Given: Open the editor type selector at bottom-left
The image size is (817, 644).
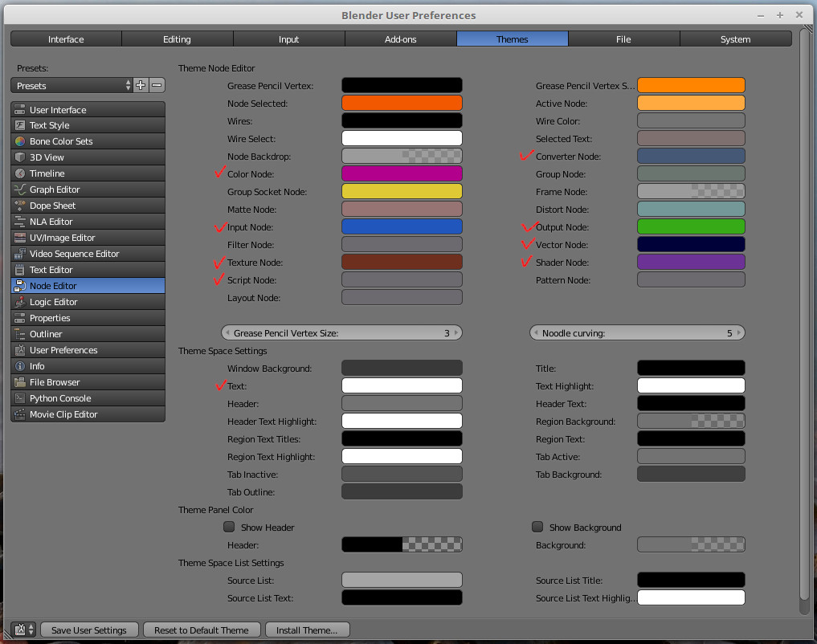Looking at the screenshot, I should pyautogui.click(x=23, y=630).
